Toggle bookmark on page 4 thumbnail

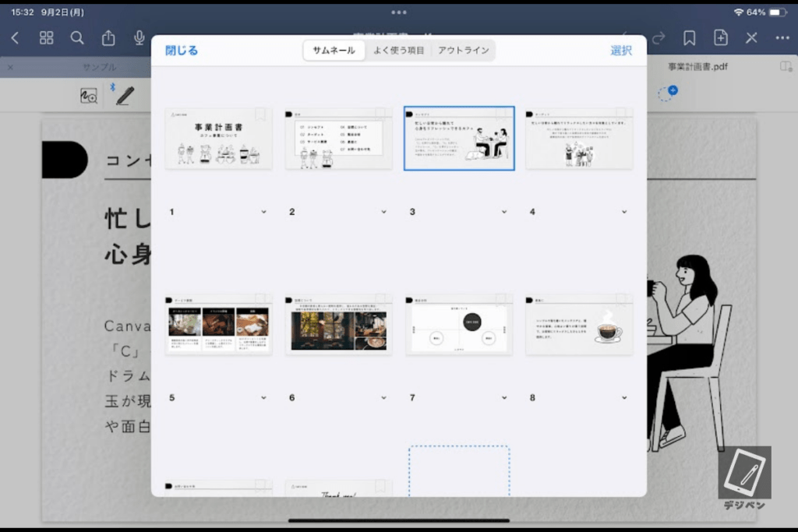[x=621, y=115]
